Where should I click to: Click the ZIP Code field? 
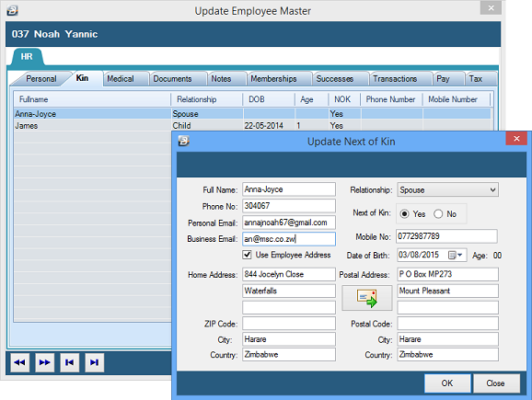pos(289,324)
